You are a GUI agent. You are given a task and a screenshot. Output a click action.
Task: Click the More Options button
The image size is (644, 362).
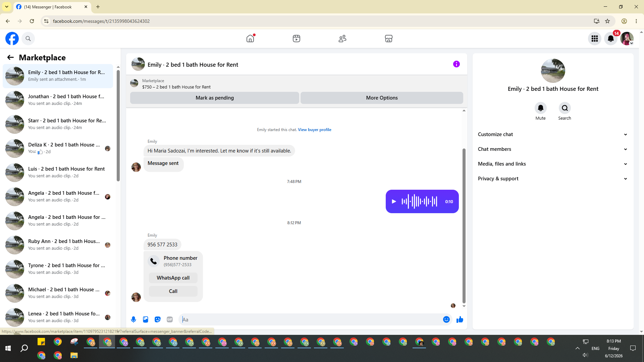coord(382,98)
